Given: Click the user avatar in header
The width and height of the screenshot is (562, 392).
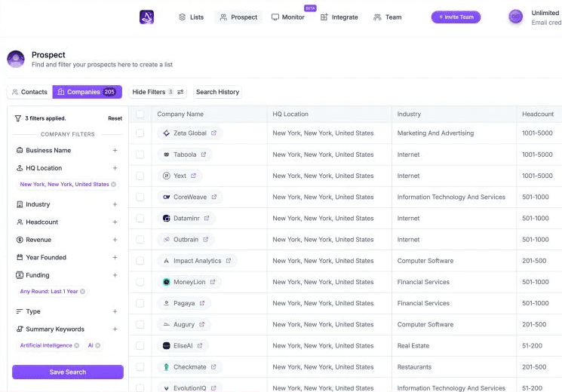Looking at the screenshot, I should (515, 17).
